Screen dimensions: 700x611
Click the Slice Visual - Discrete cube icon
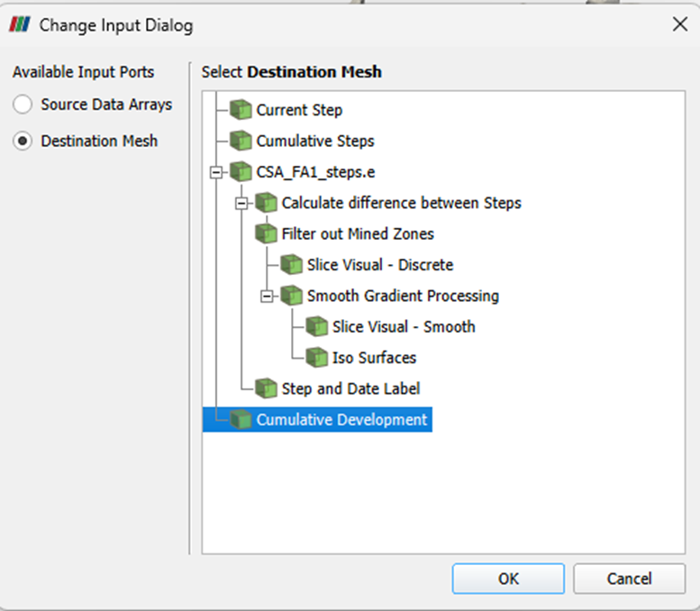tap(292, 264)
